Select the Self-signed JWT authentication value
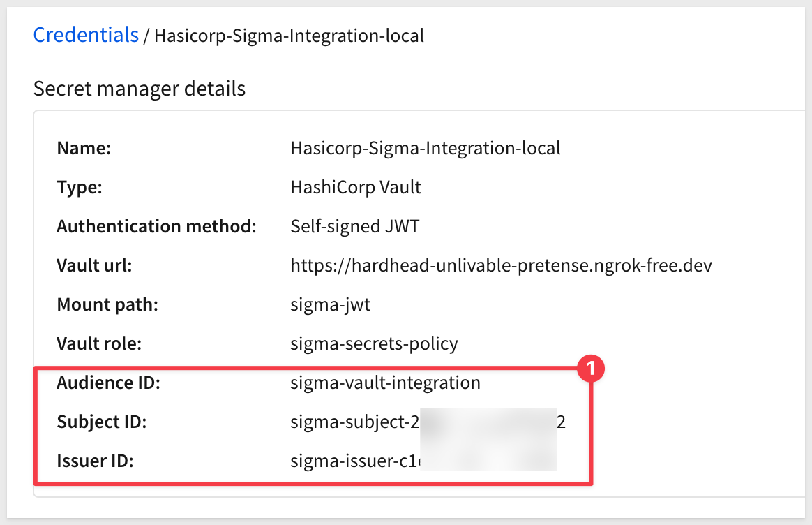Image resolution: width=812 pixels, height=525 pixels. [x=355, y=226]
